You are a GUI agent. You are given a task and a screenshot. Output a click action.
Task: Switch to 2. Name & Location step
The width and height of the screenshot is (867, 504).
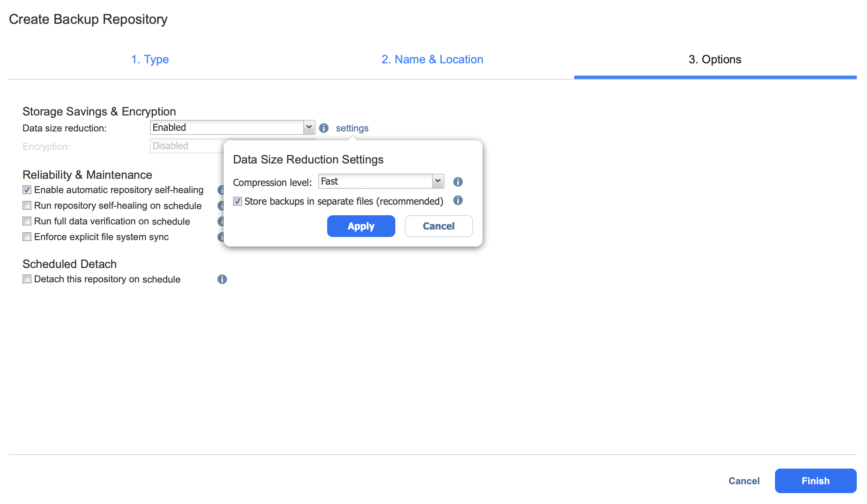(x=432, y=60)
